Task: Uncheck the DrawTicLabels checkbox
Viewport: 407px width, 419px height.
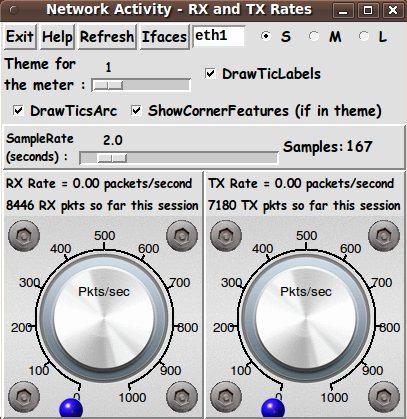Action: [210, 73]
